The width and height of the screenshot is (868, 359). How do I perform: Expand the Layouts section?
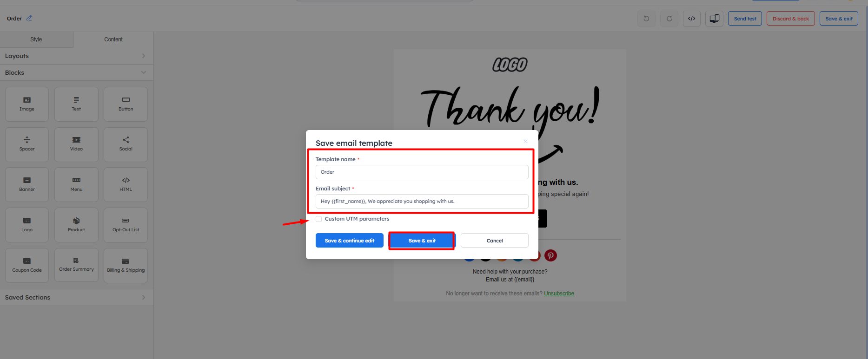pyautogui.click(x=77, y=56)
